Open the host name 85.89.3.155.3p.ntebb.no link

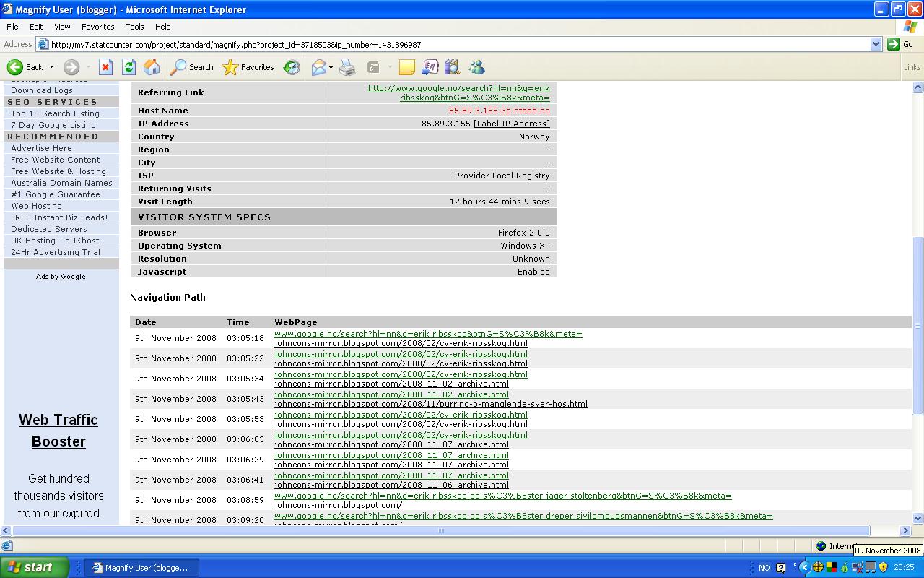click(500, 111)
